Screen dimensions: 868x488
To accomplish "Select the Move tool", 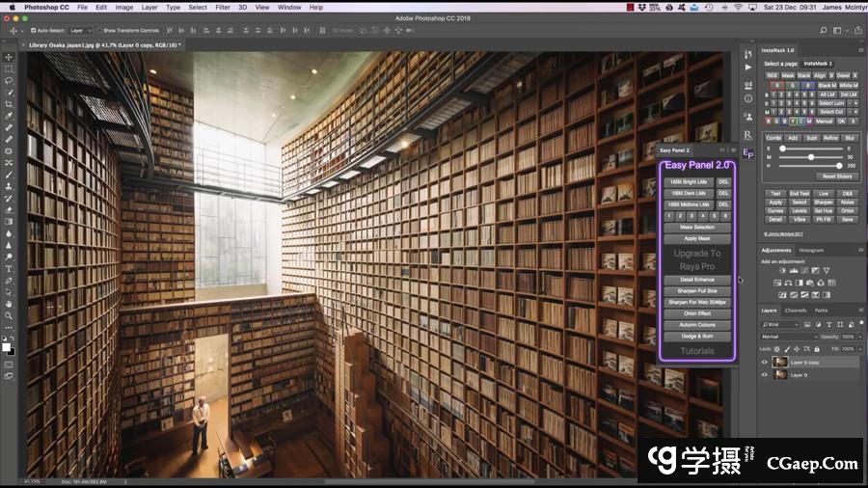I will click(9, 57).
